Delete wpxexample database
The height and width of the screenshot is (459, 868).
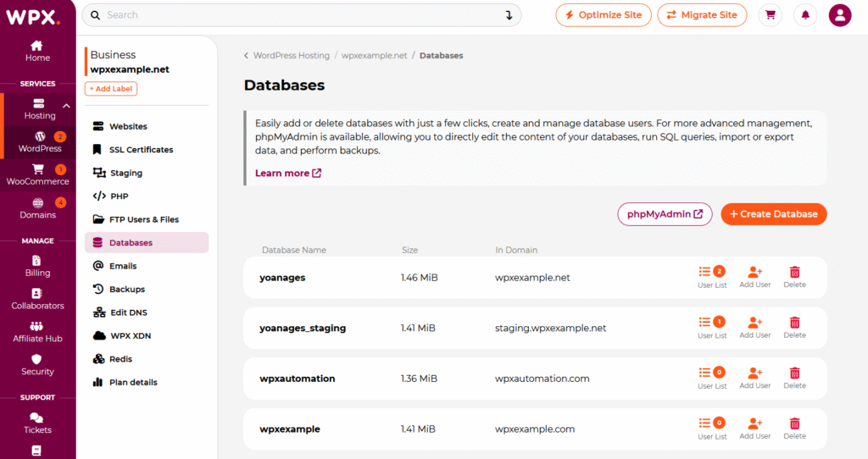(794, 429)
